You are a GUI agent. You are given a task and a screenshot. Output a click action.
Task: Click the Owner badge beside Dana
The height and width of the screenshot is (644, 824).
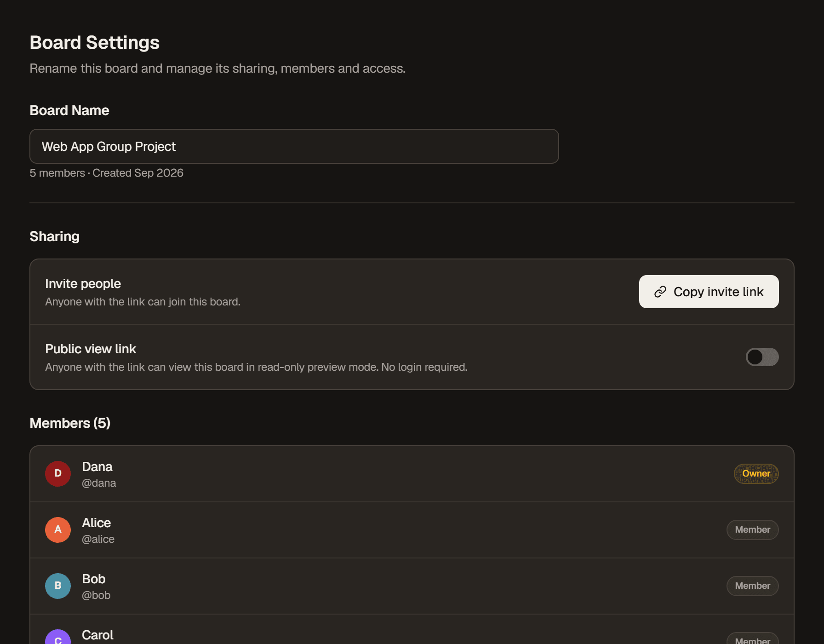(x=756, y=474)
